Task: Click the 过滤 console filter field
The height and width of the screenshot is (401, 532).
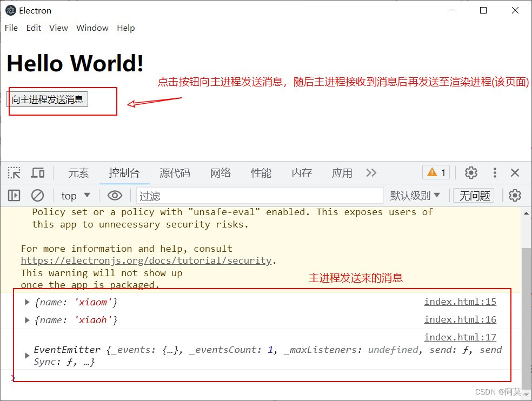Action: point(260,195)
